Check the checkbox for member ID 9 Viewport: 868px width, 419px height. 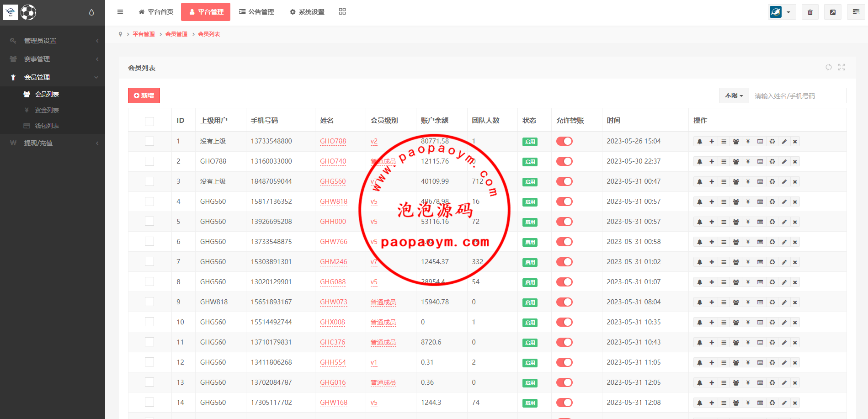coord(149,302)
